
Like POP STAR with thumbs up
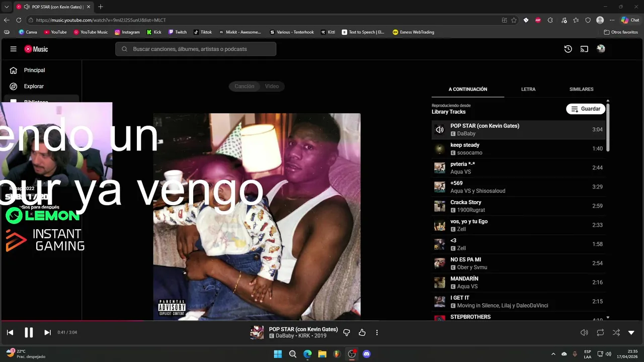tap(362, 332)
